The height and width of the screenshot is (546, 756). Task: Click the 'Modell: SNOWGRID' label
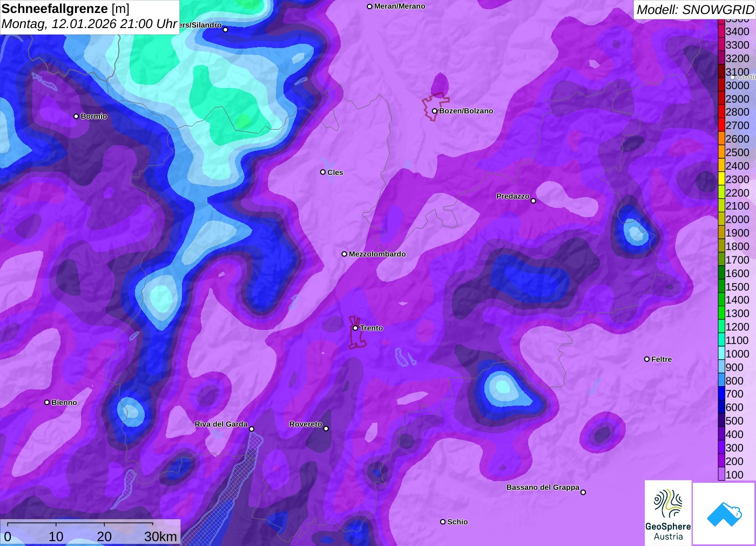(x=695, y=10)
